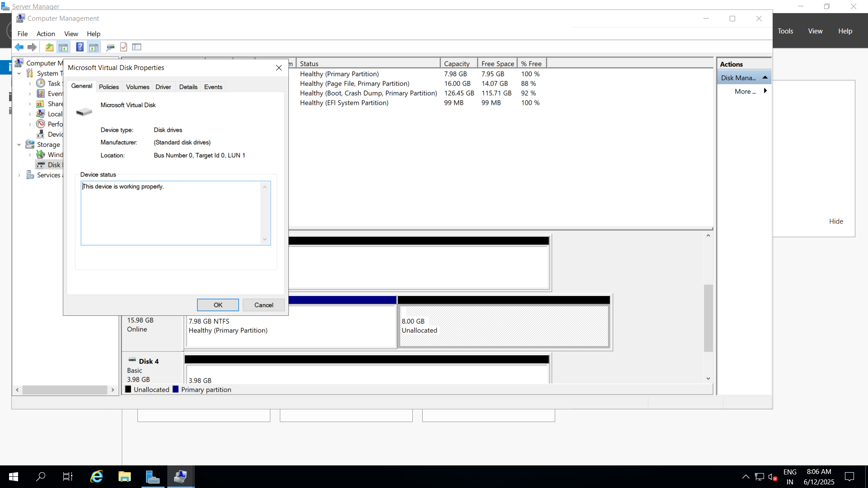Open Computer Management View menu
Screen dimensions: 868x488
71,34
